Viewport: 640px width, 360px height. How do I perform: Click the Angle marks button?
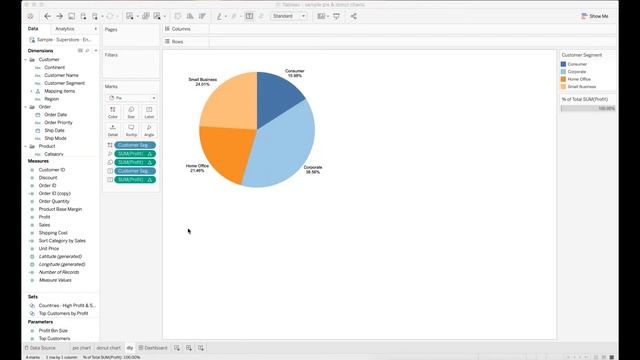(x=149, y=130)
